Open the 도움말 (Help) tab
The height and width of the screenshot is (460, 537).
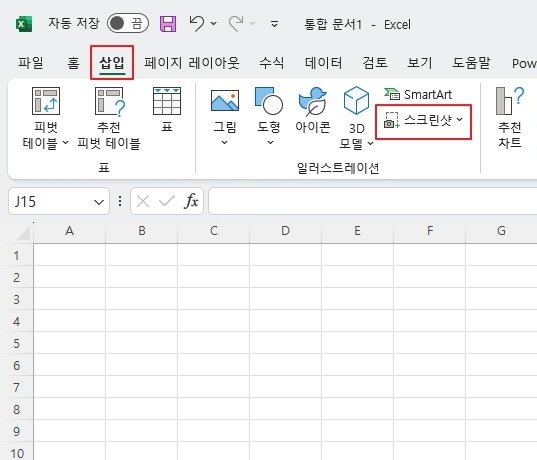tap(471, 63)
